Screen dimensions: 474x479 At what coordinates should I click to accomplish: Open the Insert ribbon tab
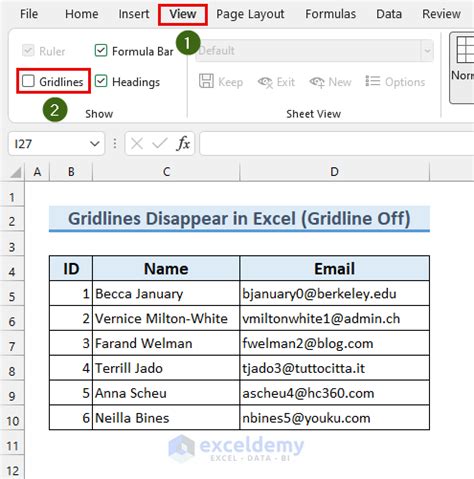134,14
